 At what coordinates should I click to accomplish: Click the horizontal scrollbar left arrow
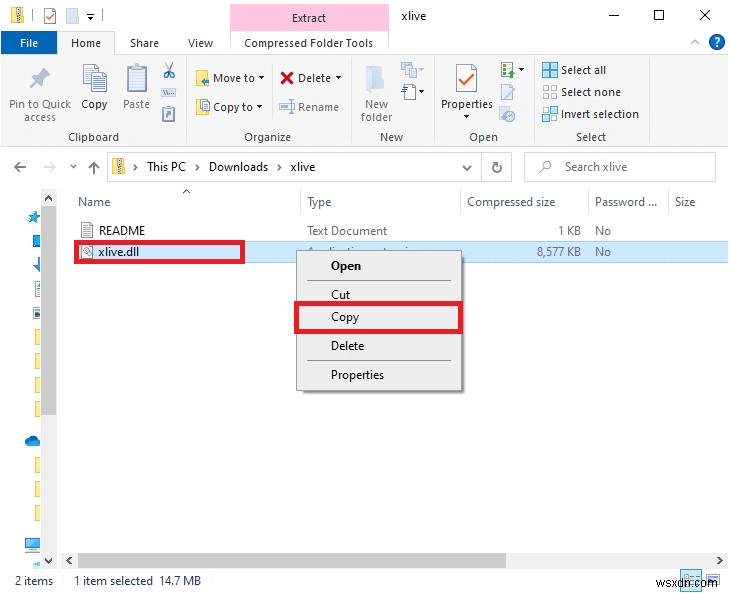pos(69,560)
